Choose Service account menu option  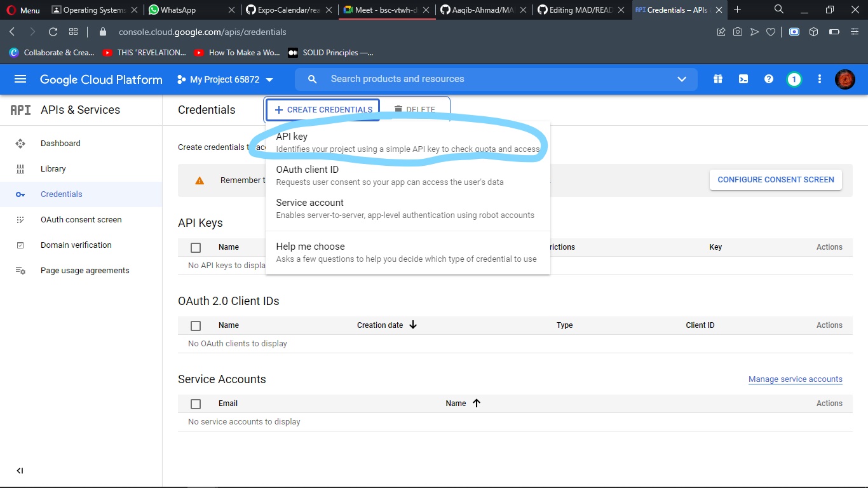(407, 208)
